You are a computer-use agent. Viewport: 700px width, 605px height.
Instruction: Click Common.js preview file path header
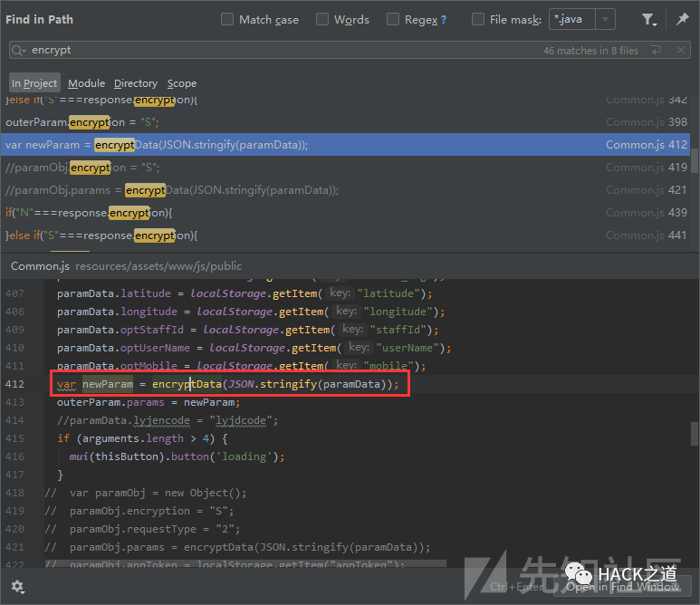(127, 266)
